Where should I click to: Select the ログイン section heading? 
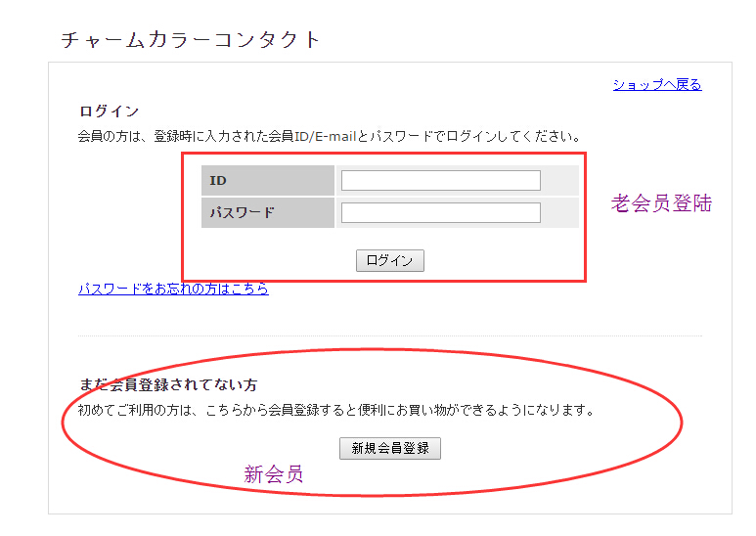pyautogui.click(x=109, y=112)
